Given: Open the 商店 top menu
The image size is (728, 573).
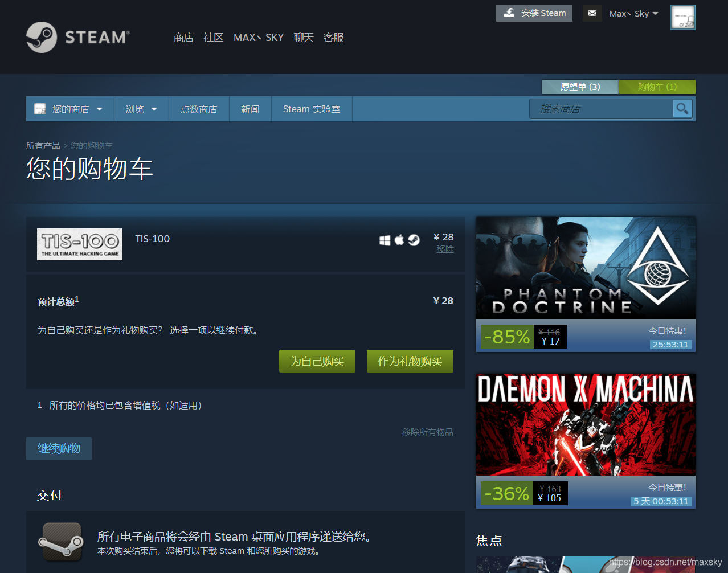Looking at the screenshot, I should pos(183,38).
